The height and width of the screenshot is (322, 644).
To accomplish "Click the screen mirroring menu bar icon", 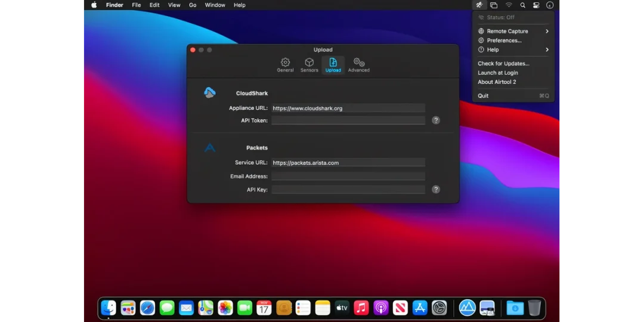I will (x=494, y=5).
